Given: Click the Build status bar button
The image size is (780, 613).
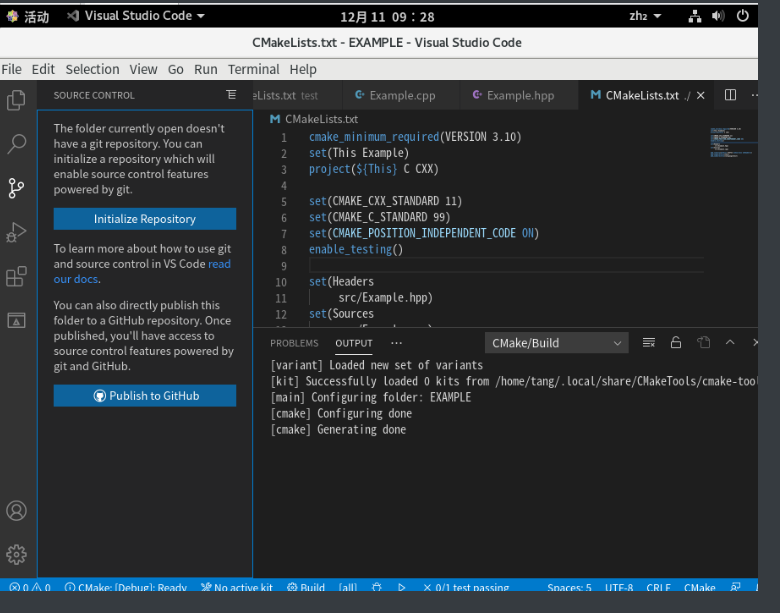Looking at the screenshot, I should [x=306, y=587].
